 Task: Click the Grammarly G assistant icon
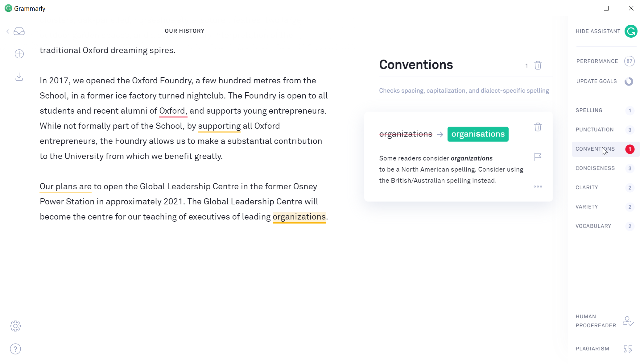pyautogui.click(x=631, y=31)
